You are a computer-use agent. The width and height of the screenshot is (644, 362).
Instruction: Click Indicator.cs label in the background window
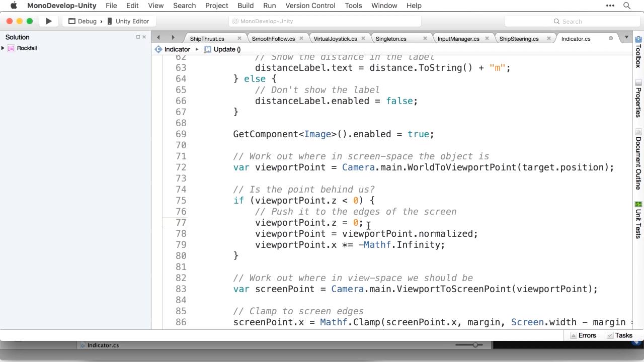[x=103, y=345]
